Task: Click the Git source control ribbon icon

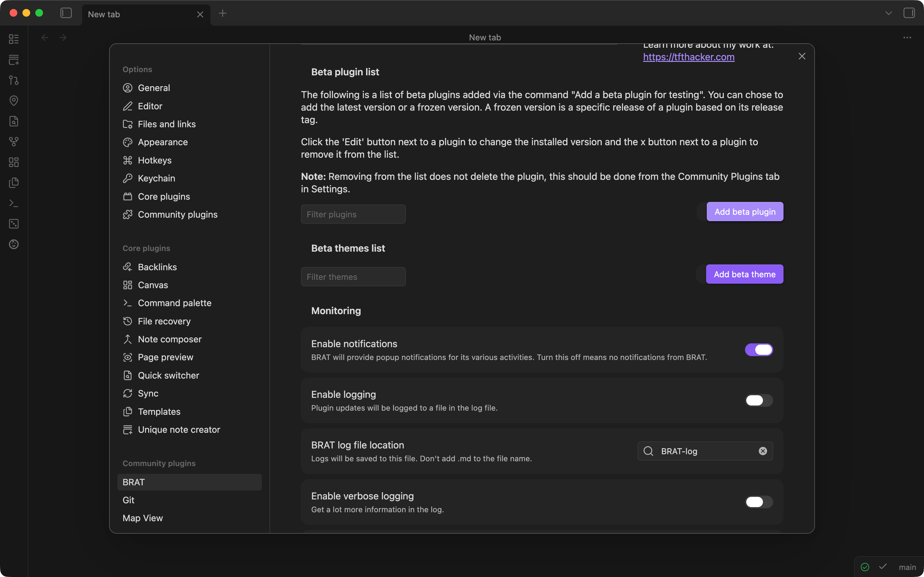Action: [14, 80]
